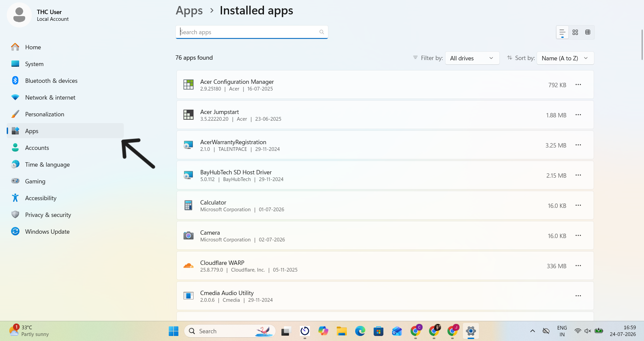The width and height of the screenshot is (644, 341).
Task: Click the 76 apps found text
Action: [194, 58]
